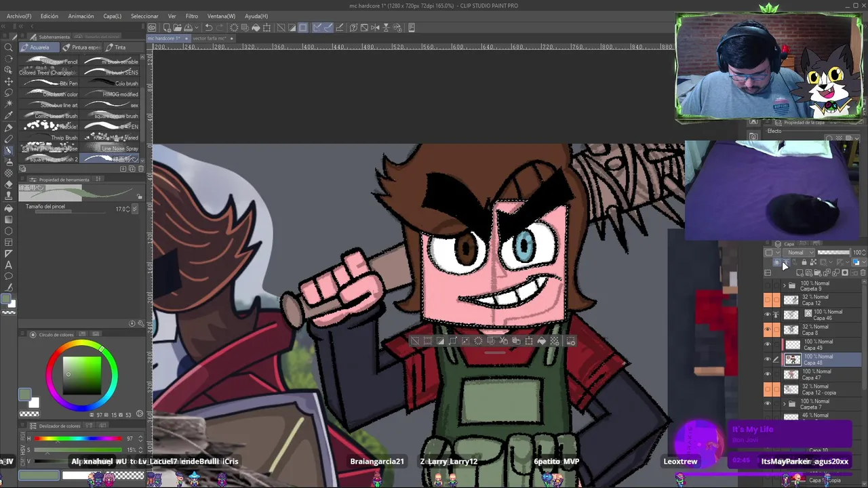Toggle visibility of Capa 46 layer

[x=768, y=314]
